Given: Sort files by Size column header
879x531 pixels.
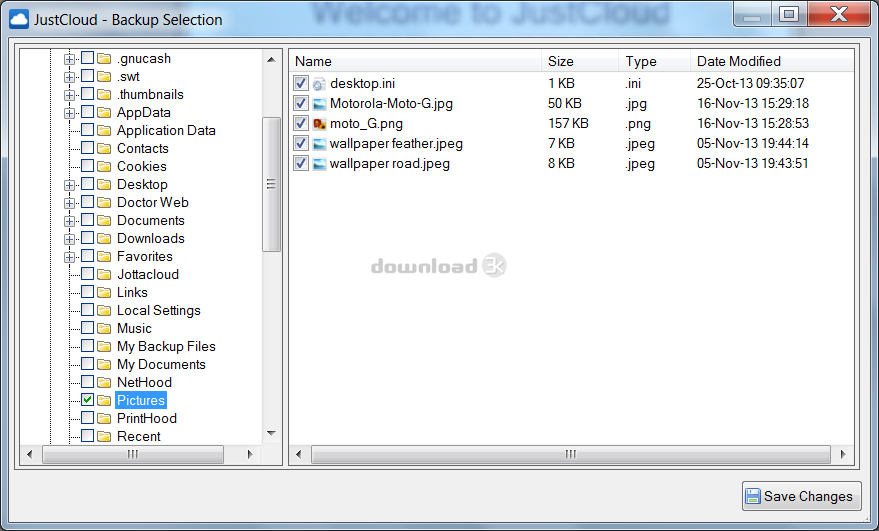Looking at the screenshot, I should tap(580, 61).
